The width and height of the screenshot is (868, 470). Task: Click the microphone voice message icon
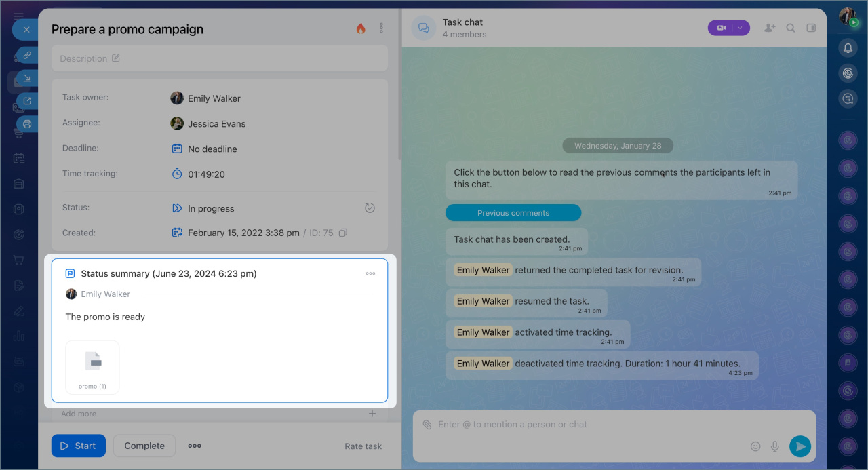pos(775,446)
